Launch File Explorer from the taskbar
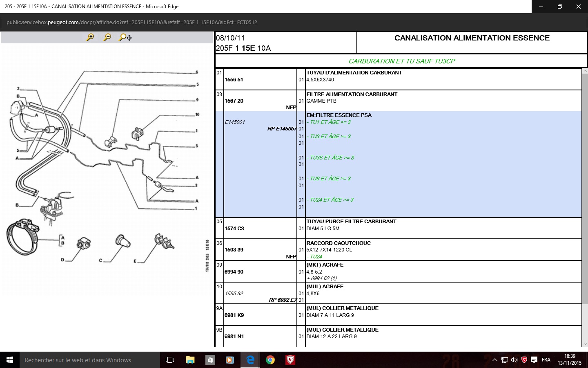The image size is (588, 368). [x=190, y=360]
